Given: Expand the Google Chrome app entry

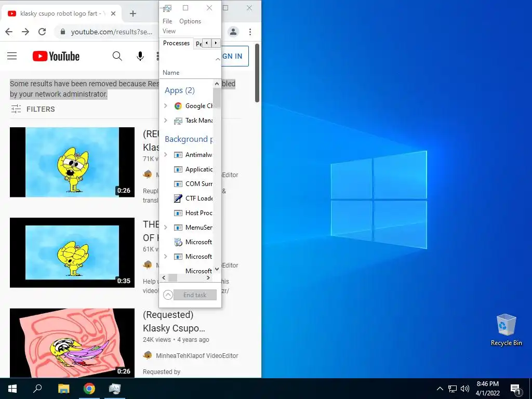Looking at the screenshot, I should (166, 106).
